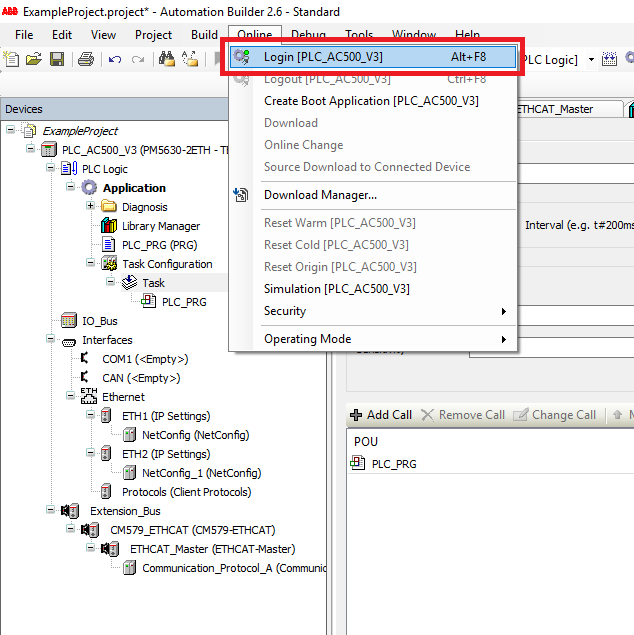Click the Undo arrow icon
This screenshot has width=634, height=635.
(x=115, y=60)
